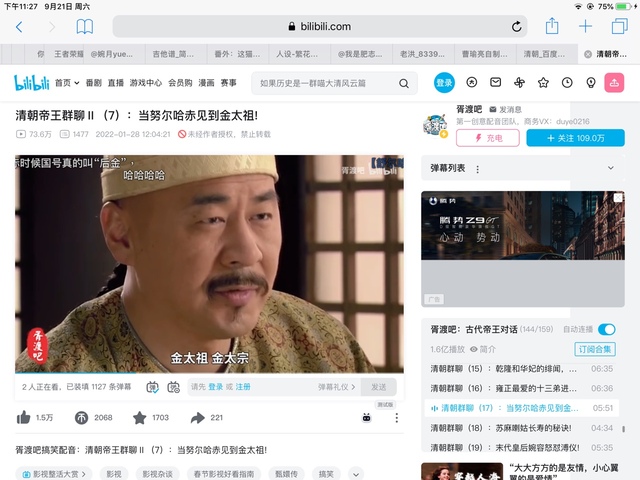Open 首页 dropdown in navigation bar
Screen dimensions: 640x480
point(67,83)
